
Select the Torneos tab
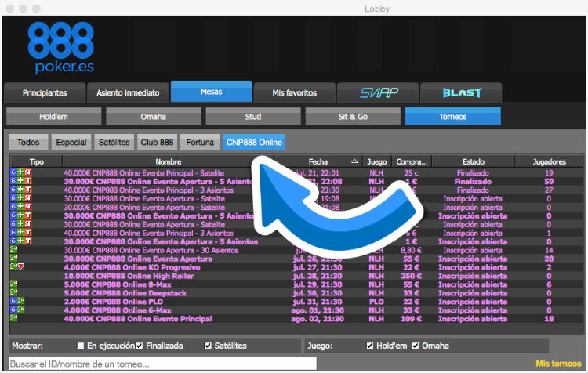(x=452, y=117)
